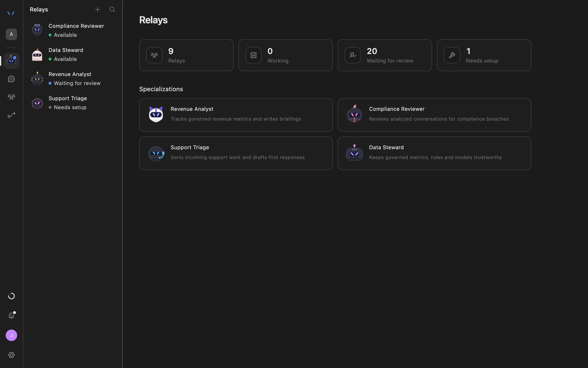Select Support Triage in the sidebar list
This screenshot has height=368, width=588.
coord(73,103)
